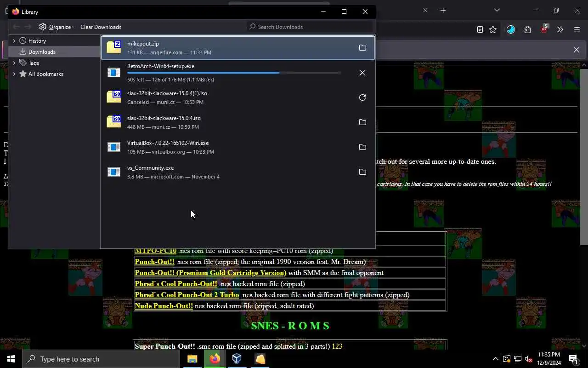Open the Windows Start menu
This screenshot has height=368, width=588.
click(11, 359)
